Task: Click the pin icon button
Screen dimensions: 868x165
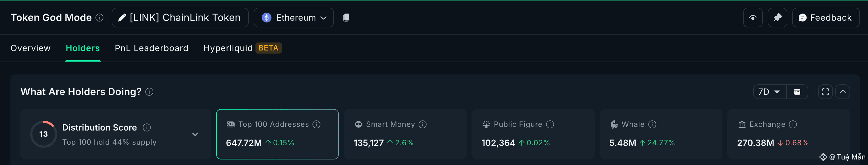Action: [778, 18]
